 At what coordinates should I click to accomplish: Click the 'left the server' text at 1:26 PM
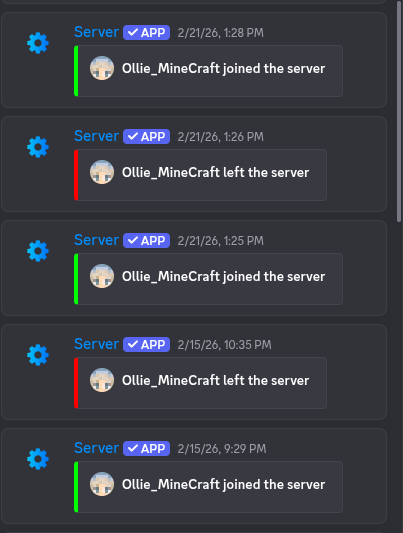click(266, 173)
